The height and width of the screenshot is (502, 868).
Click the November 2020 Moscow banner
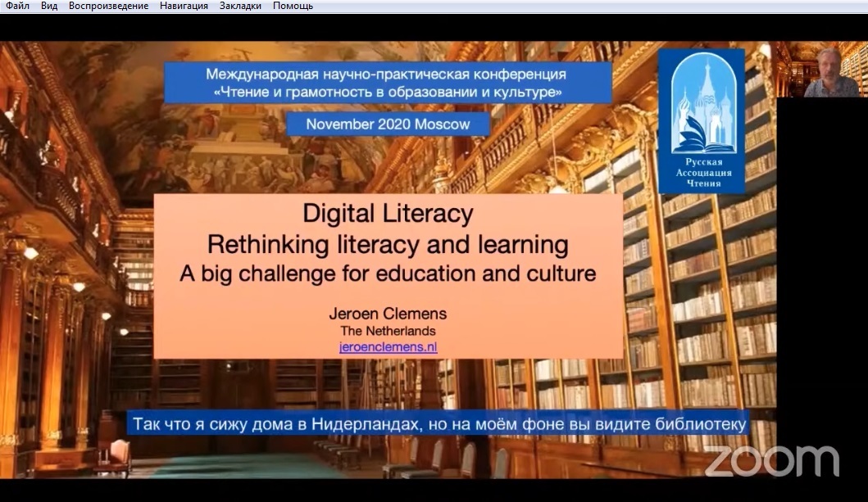[x=388, y=124]
